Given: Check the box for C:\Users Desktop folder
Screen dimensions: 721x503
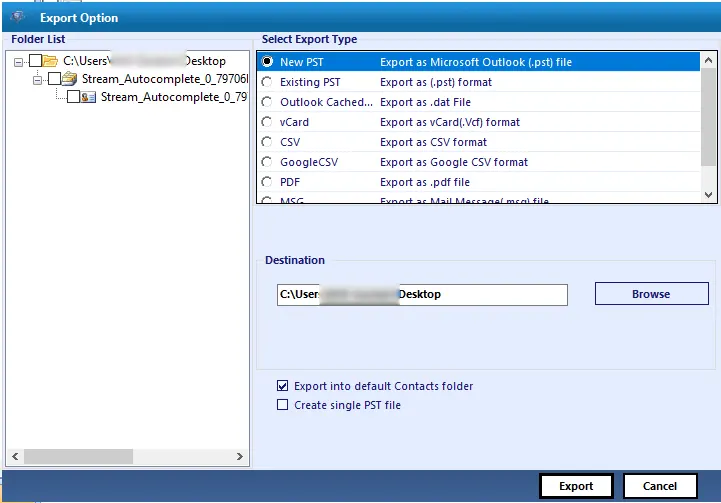Looking at the screenshot, I should pyautogui.click(x=35, y=61).
